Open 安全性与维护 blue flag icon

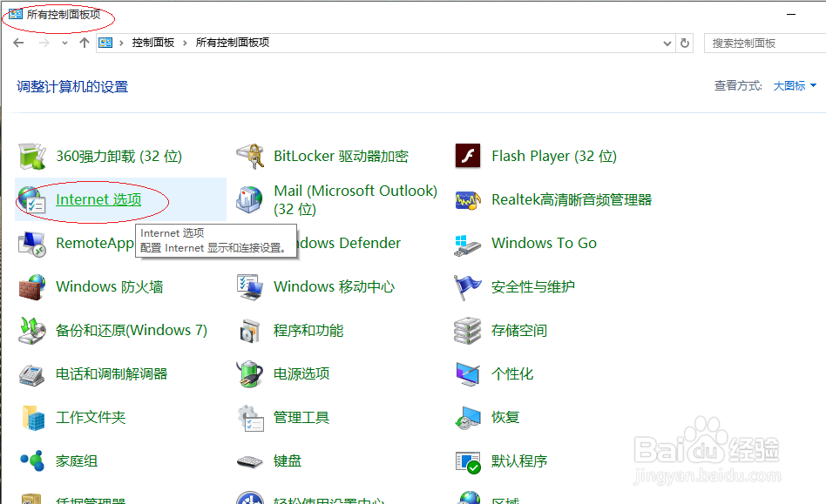(468, 287)
